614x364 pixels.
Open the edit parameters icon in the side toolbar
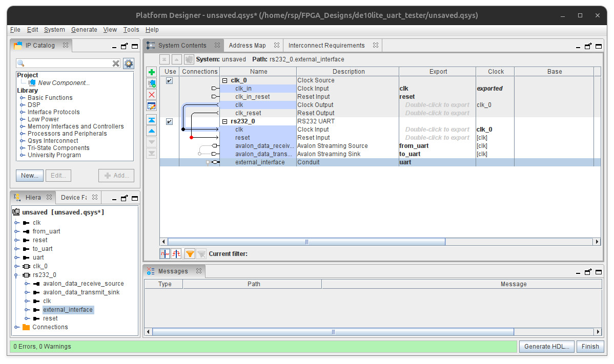(x=152, y=106)
